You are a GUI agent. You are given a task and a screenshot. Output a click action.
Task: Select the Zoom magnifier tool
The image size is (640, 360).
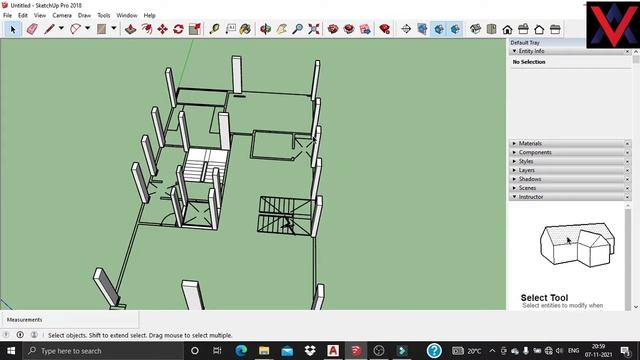tap(298, 29)
